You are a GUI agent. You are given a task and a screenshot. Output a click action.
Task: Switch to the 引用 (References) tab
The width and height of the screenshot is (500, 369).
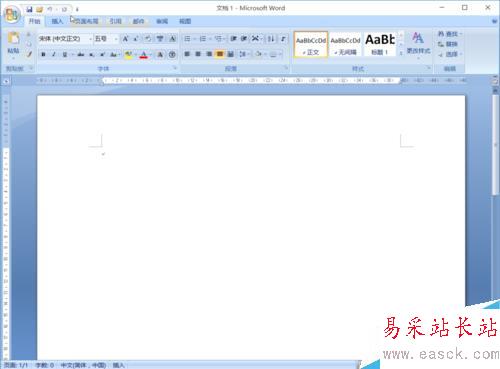pyautogui.click(x=115, y=21)
